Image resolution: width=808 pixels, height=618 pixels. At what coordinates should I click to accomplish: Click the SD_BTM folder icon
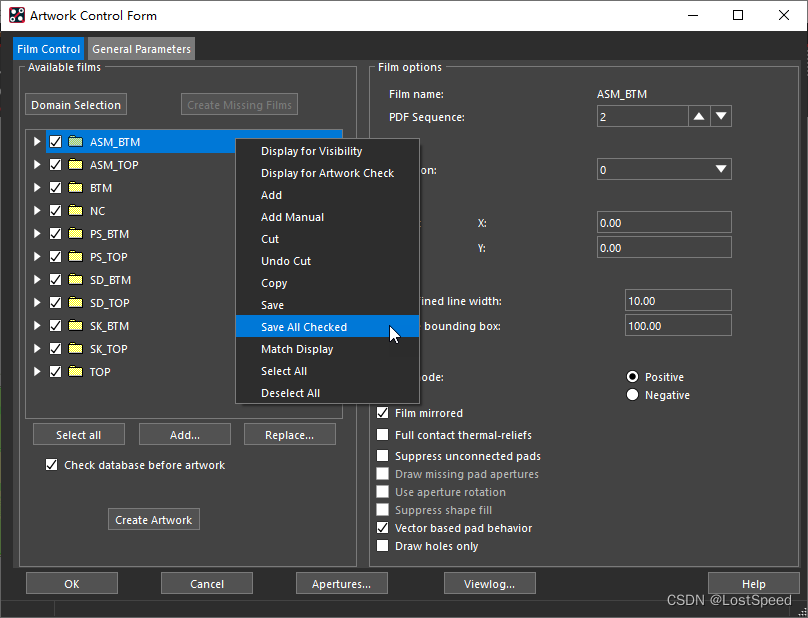pos(75,280)
